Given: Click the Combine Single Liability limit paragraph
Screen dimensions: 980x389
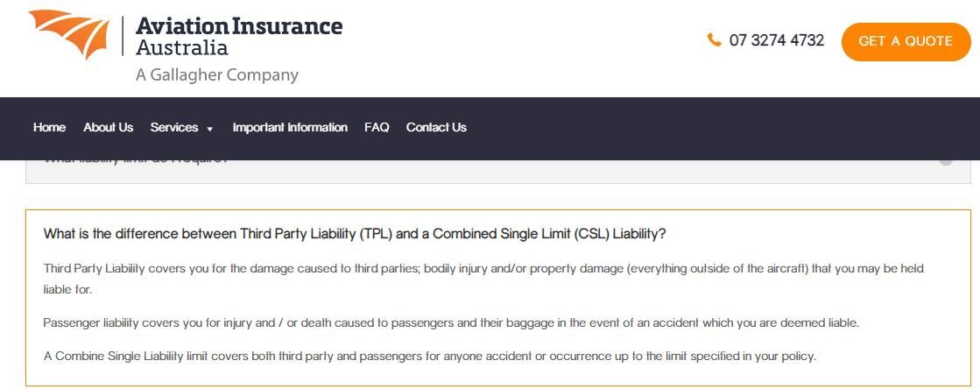Looking at the screenshot, I should [430, 357].
